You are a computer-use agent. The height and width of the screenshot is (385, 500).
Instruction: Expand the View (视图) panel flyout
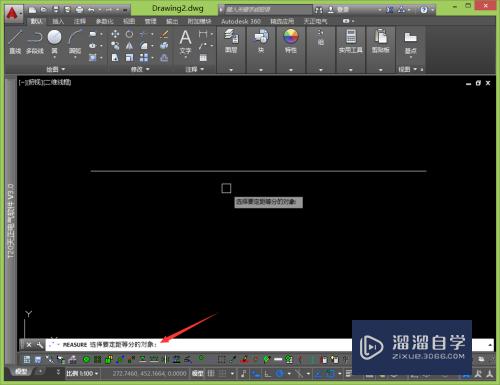tap(407, 69)
